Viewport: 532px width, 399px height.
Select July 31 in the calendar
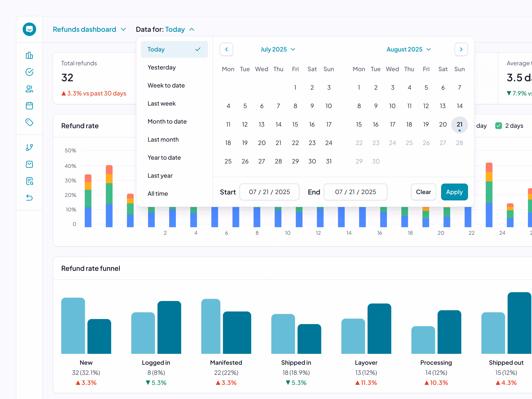329,161
